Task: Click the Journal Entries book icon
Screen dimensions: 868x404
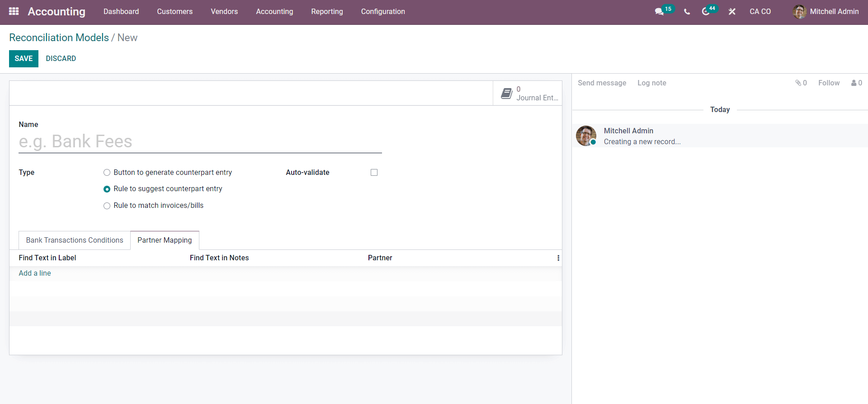Action: click(507, 94)
